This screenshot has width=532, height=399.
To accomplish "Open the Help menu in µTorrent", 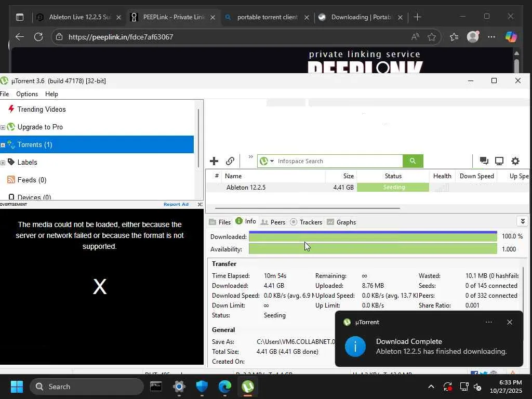I will click(51, 94).
